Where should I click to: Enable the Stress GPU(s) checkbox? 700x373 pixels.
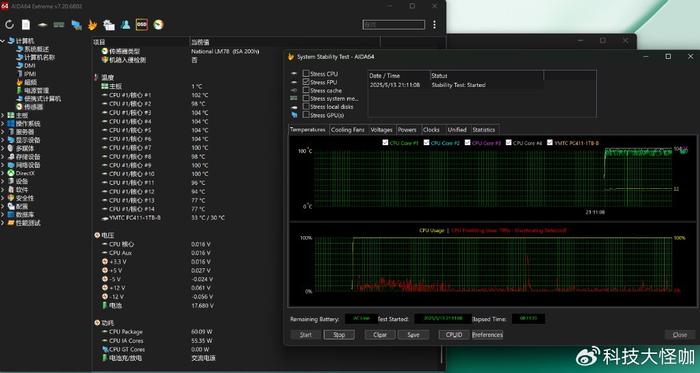(306, 115)
